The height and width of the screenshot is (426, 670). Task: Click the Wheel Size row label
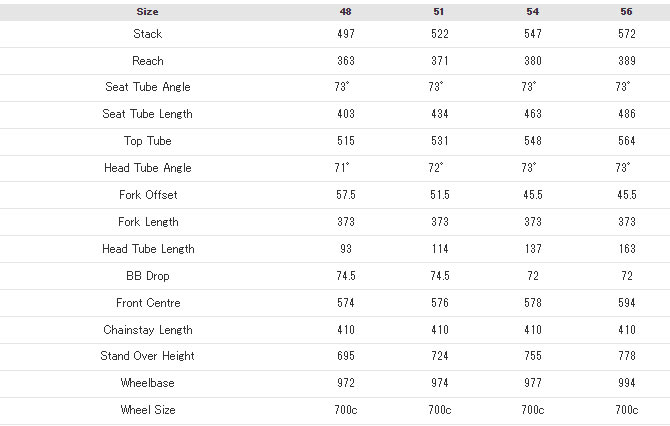[x=148, y=410]
